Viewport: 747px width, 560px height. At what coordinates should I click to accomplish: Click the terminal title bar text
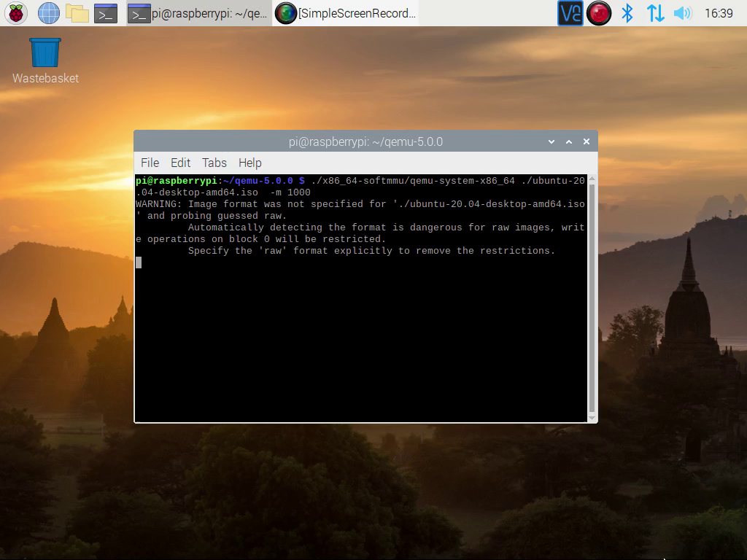[365, 142]
